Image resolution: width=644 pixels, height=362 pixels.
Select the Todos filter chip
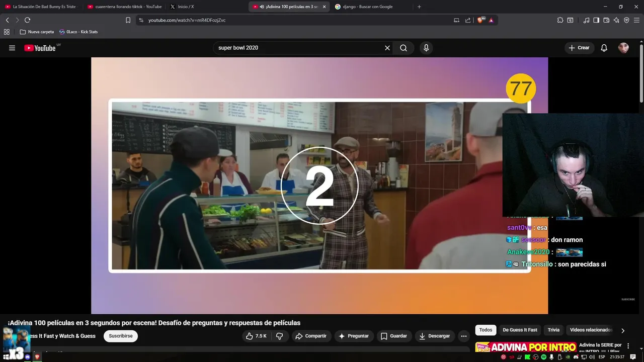coord(486,330)
